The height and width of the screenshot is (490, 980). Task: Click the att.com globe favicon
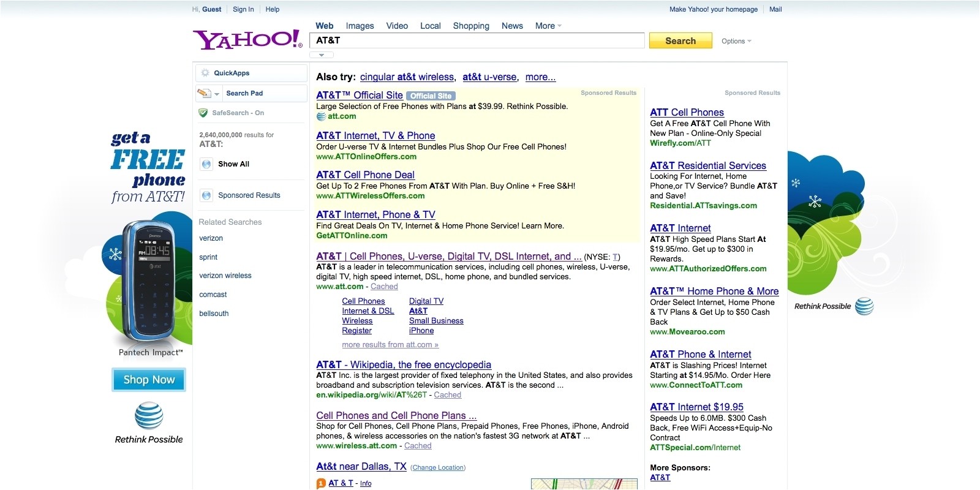pos(321,116)
